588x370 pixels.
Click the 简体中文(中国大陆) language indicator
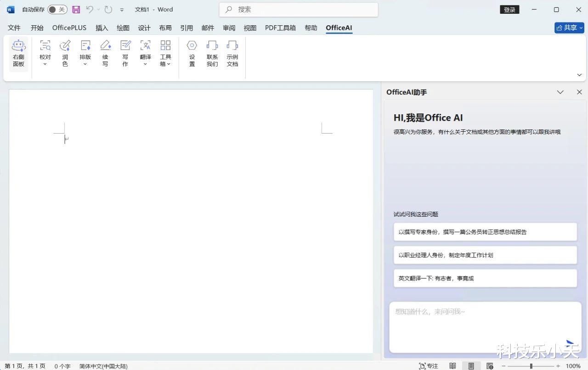tap(103, 366)
